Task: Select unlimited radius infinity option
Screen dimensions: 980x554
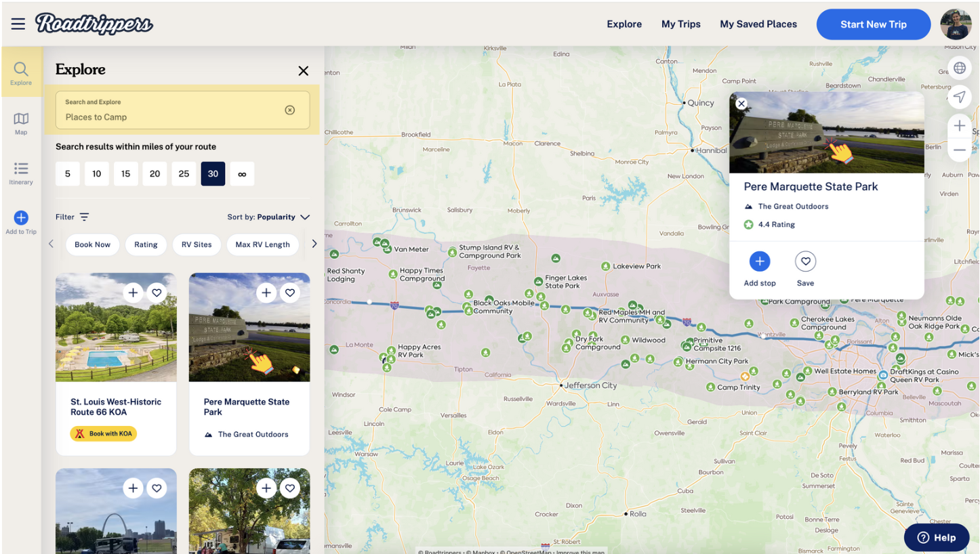Action: (x=242, y=174)
